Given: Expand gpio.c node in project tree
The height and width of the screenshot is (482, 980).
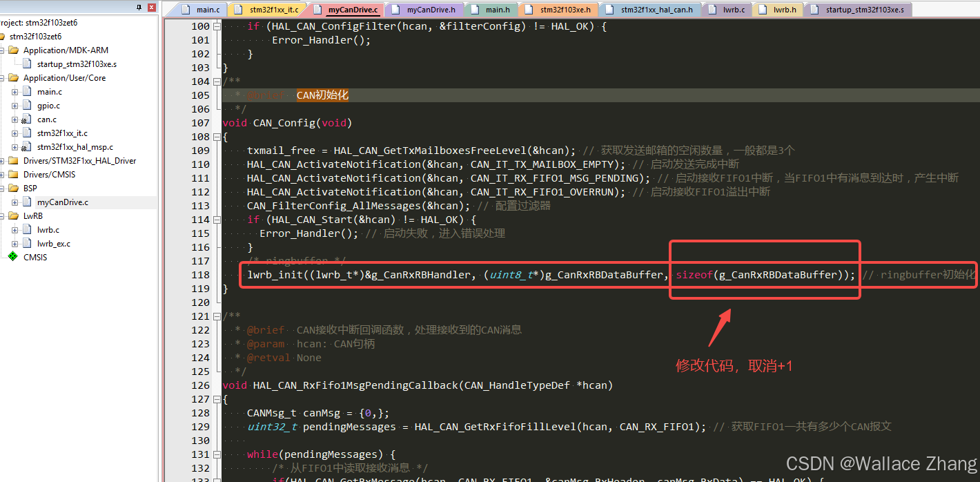Looking at the screenshot, I should pyautogui.click(x=14, y=106).
